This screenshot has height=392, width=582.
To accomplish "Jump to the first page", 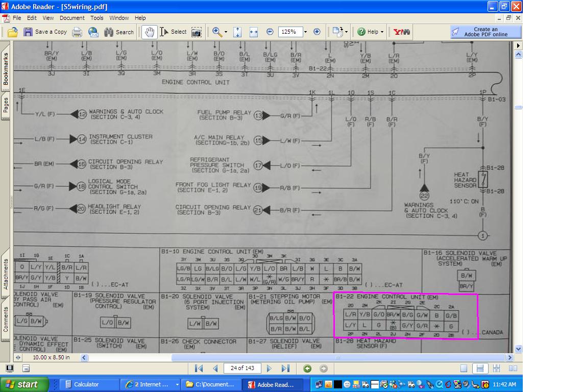I will click(x=199, y=369).
